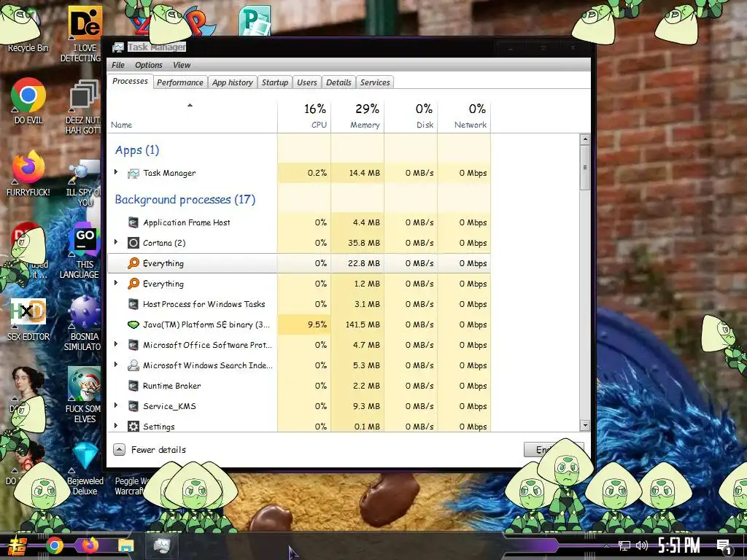Sort processes by Name column
The image size is (747, 560).
click(x=193, y=116)
